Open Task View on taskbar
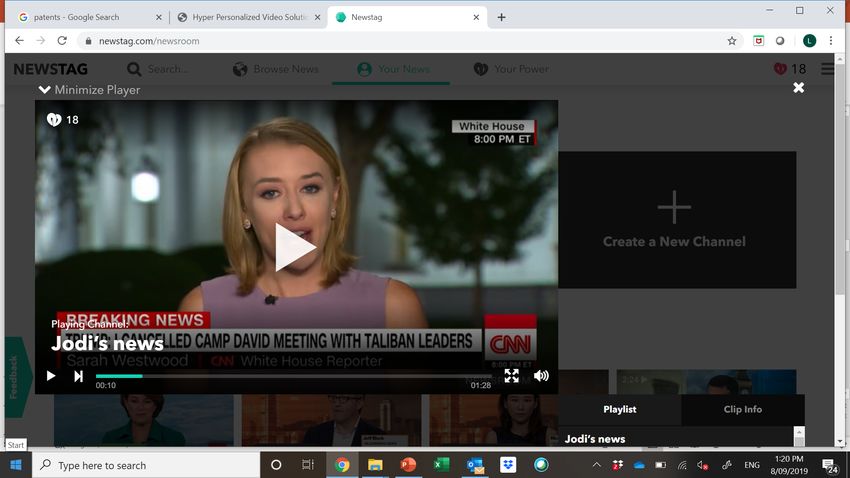Viewport: 850px width, 478px height. [308, 465]
